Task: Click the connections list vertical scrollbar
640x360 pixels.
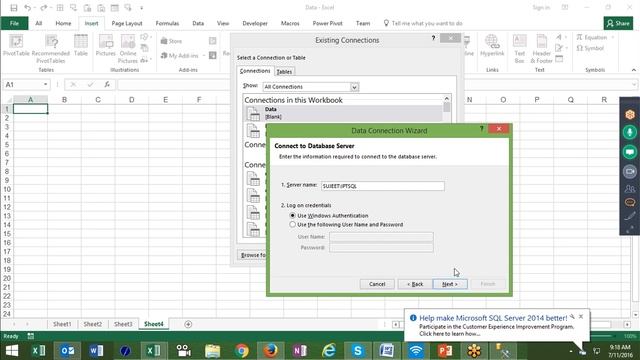Action: tap(447, 108)
